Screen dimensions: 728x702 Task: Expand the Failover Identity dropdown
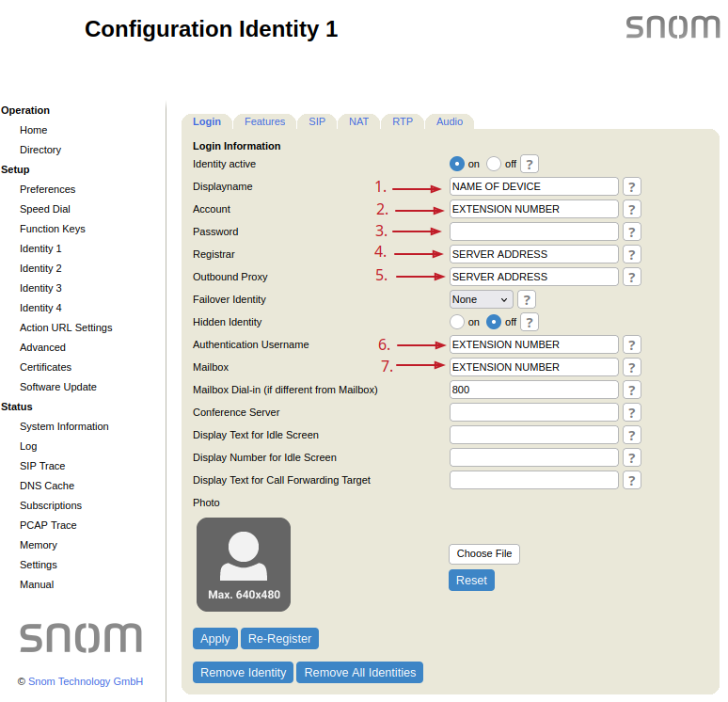pos(481,299)
